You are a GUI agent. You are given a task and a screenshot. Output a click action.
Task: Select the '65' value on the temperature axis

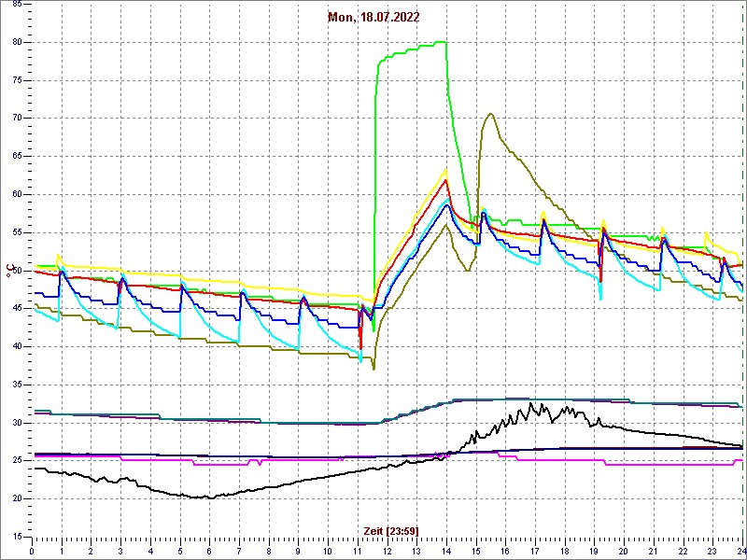16,157
